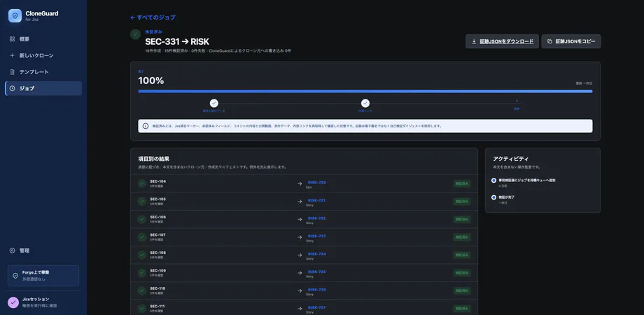Screen dimensions: 644x315
Task: Open the RISK-726 story link
Action: point(316,290)
